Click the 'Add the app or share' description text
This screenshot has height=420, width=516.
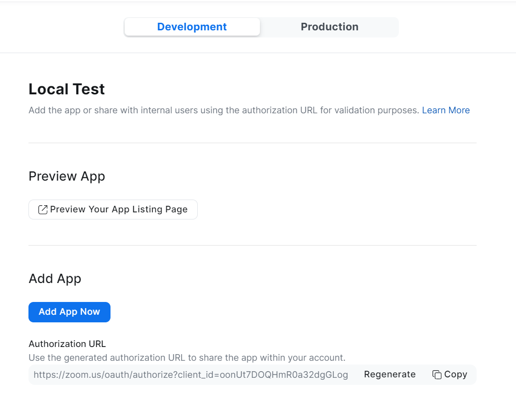point(224,110)
